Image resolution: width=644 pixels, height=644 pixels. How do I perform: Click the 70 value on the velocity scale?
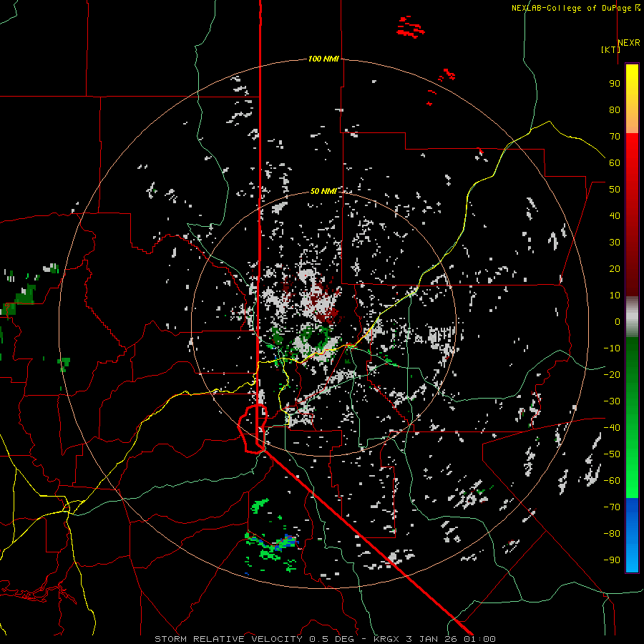pos(615,137)
